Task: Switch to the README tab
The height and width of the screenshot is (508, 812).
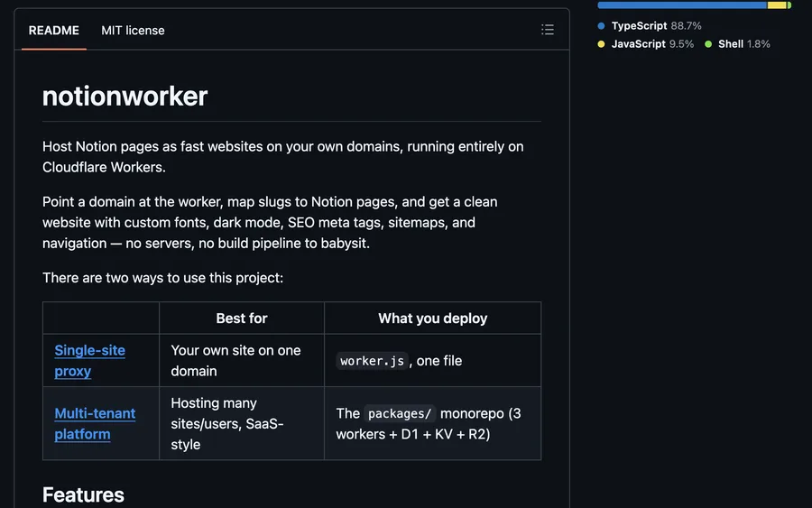Action: (x=54, y=31)
